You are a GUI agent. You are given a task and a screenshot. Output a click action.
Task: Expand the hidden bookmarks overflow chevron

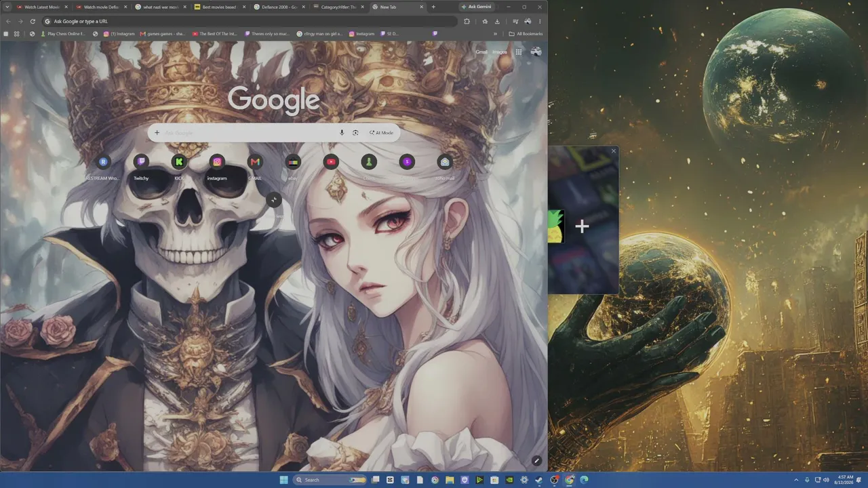pyautogui.click(x=495, y=34)
